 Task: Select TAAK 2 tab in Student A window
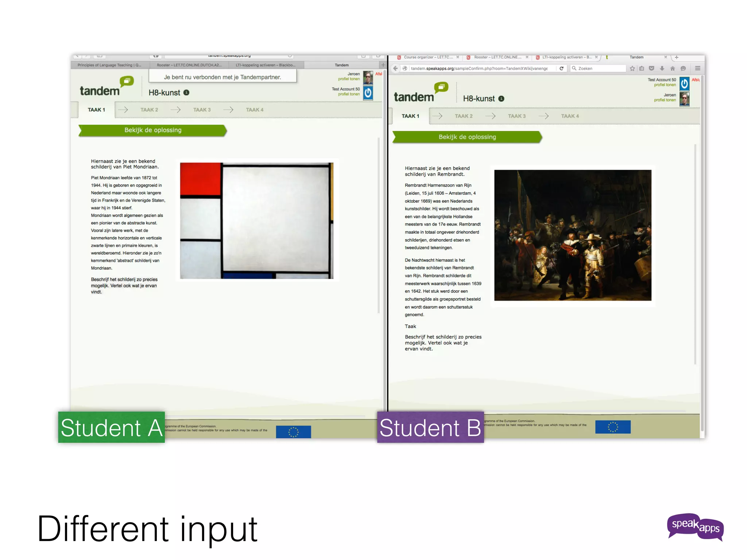click(149, 110)
